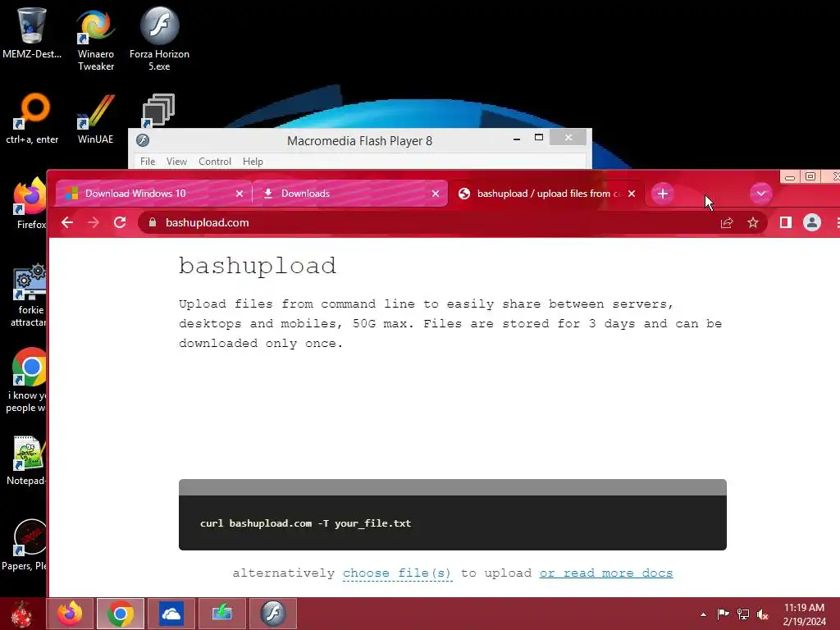Screen dimensions: 840x630
Task: Open Firefox from the taskbar
Action: [x=71, y=614]
